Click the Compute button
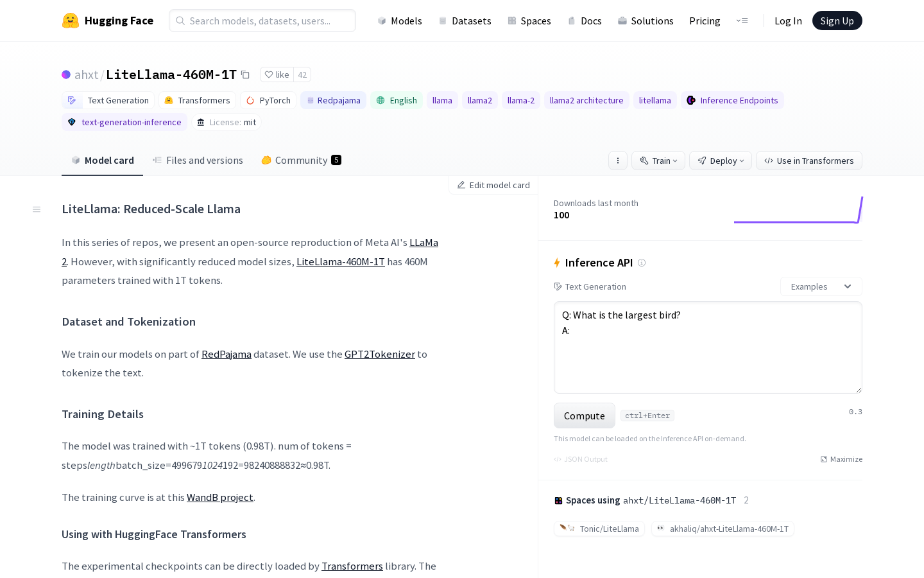Viewport: 924px width, 578px height. [x=585, y=416]
